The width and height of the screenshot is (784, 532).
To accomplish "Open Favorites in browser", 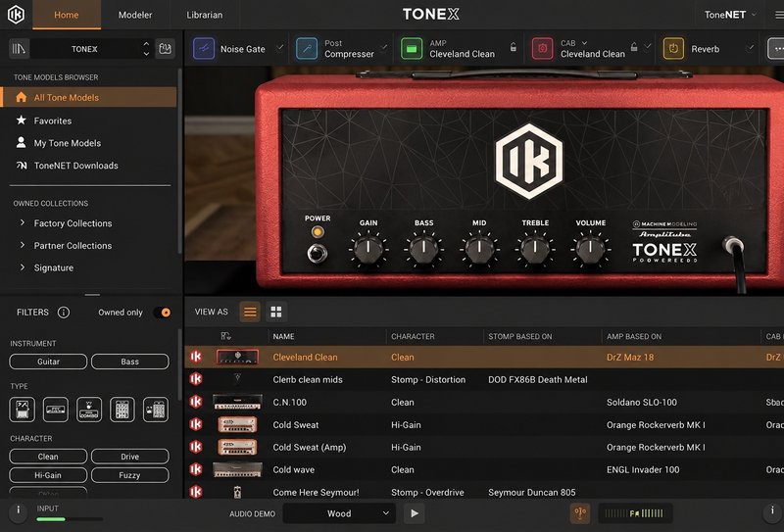I will [x=53, y=121].
